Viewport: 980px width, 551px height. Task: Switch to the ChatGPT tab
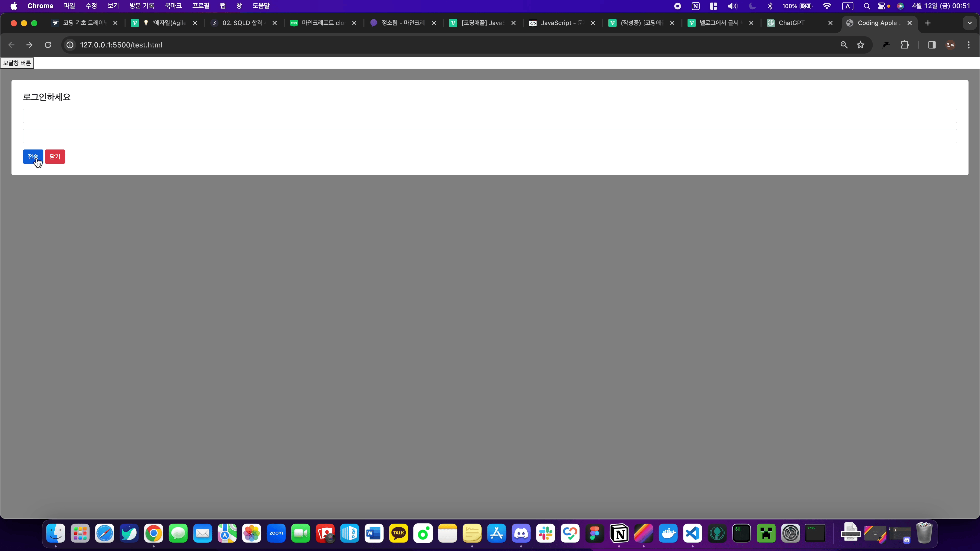791,23
